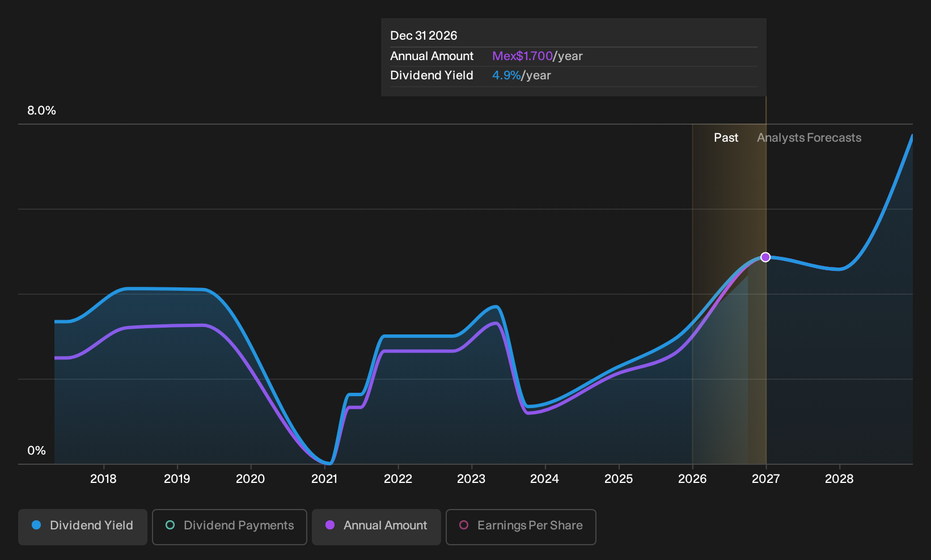Click the 2028 x-axis label
This screenshot has width=931, height=560.
839,479
